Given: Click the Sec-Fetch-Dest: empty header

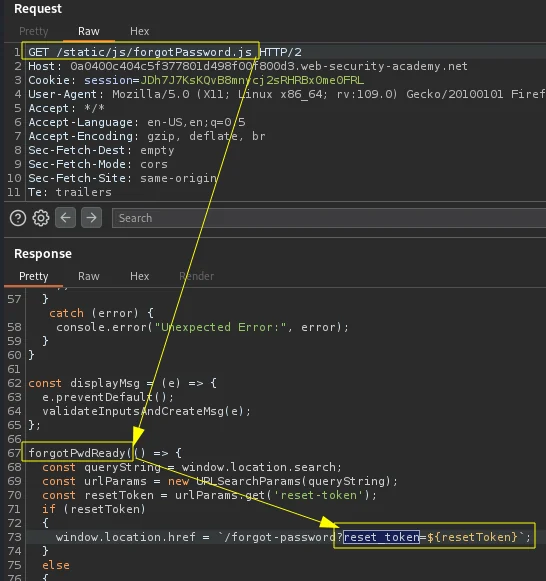Looking at the screenshot, I should click(101, 150).
